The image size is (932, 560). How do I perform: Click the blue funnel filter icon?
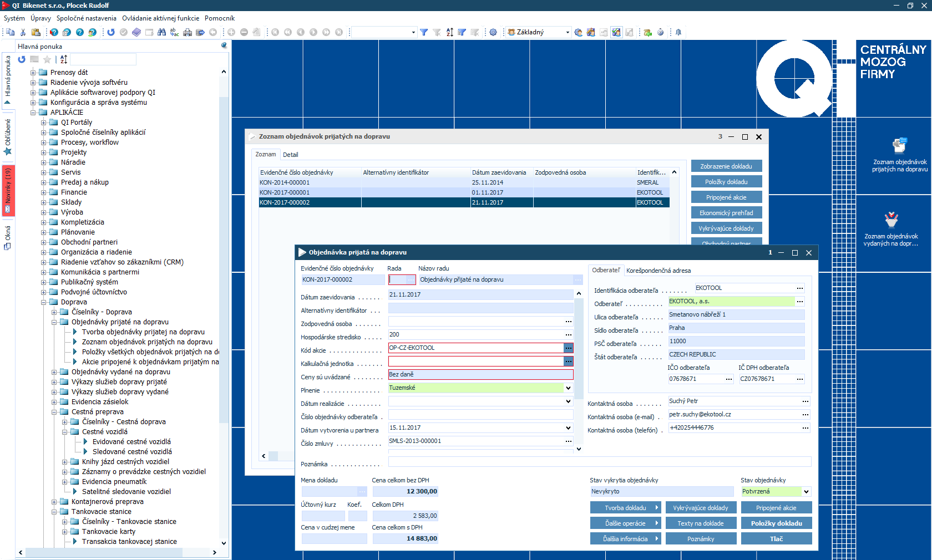pos(424,32)
